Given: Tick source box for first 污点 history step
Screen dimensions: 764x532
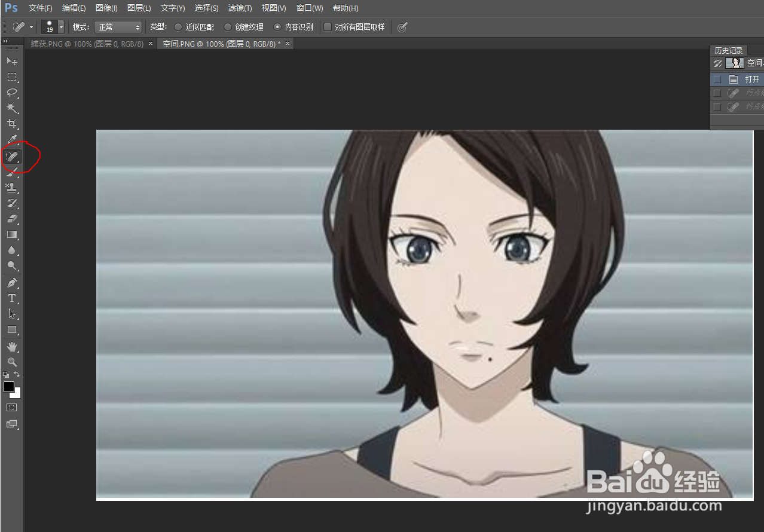Looking at the screenshot, I should tap(717, 93).
